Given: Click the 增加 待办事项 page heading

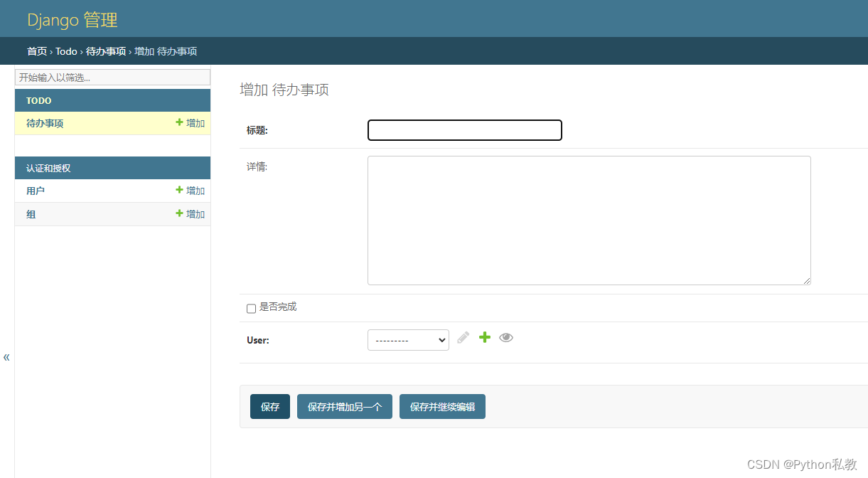Looking at the screenshot, I should pos(284,90).
